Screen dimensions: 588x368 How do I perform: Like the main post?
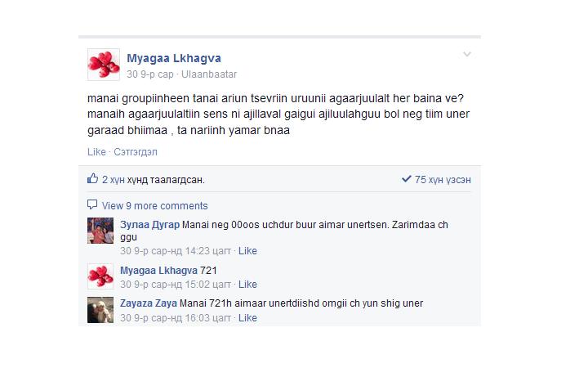tap(96, 152)
